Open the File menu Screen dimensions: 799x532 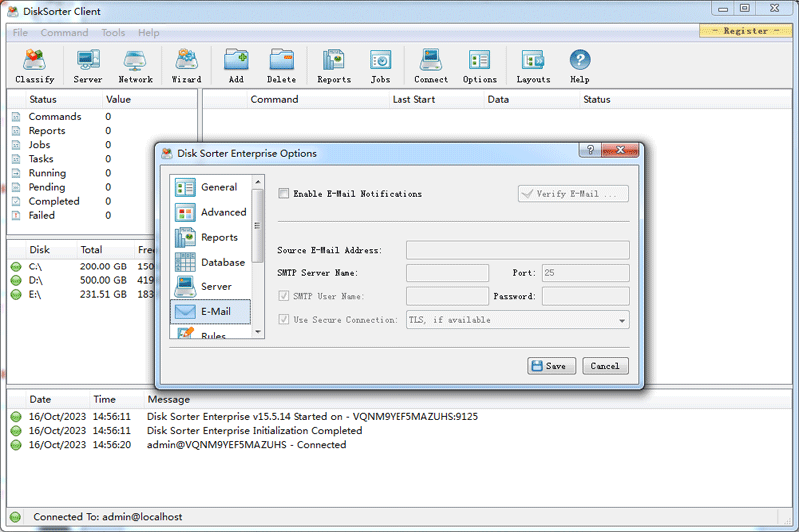pos(20,33)
